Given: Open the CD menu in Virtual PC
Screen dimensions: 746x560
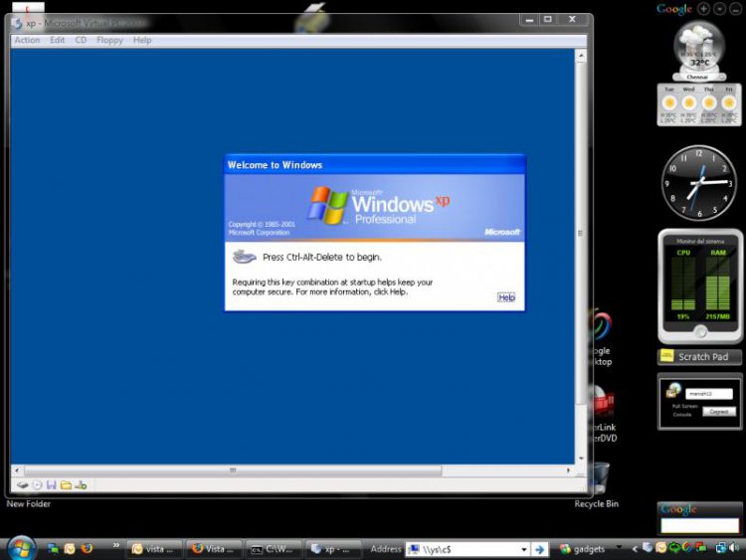Looking at the screenshot, I should tap(81, 40).
